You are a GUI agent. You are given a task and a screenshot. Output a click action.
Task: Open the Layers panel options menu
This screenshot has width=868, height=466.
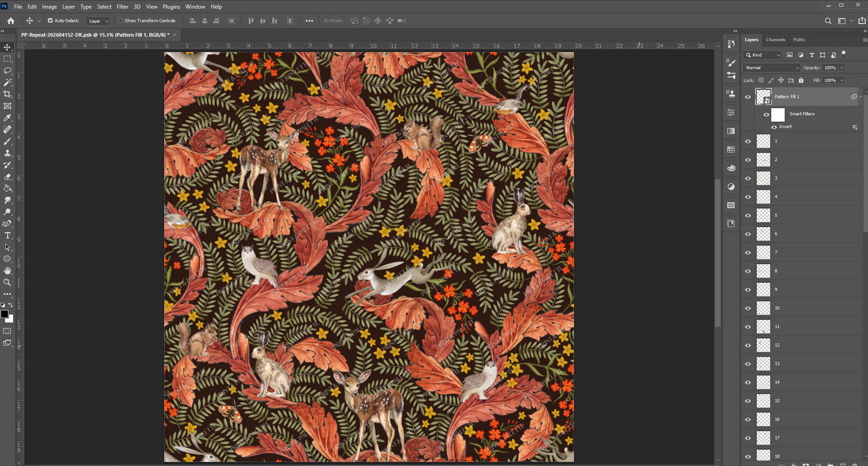pos(864,40)
